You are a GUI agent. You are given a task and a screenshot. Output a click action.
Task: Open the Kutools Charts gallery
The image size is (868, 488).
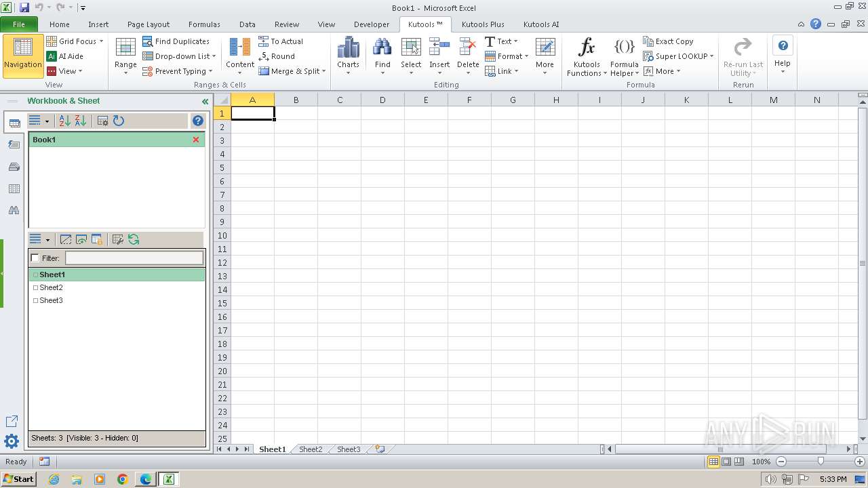point(348,56)
